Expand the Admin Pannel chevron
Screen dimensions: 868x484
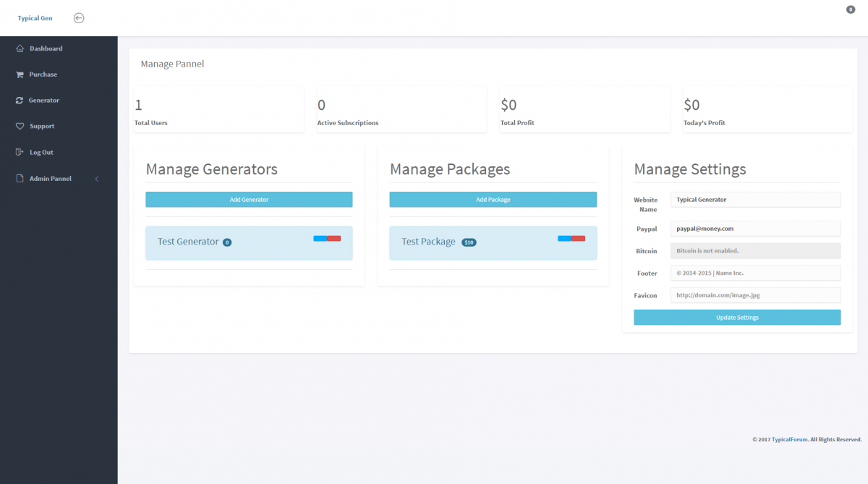(x=97, y=179)
